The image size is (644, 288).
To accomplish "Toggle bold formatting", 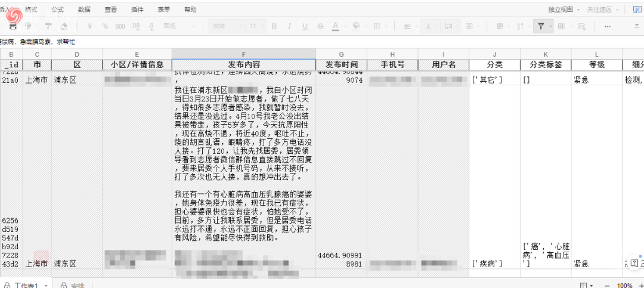I will click(274, 26).
